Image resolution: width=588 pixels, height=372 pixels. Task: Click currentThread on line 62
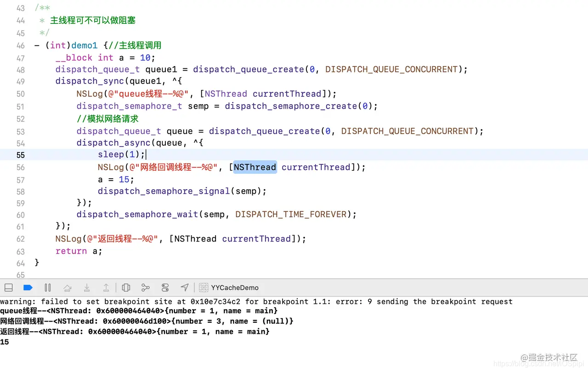point(256,239)
